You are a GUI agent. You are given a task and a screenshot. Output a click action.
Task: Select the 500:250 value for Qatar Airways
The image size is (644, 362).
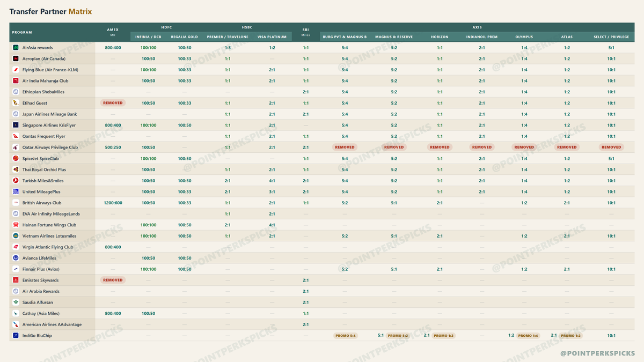click(x=113, y=147)
